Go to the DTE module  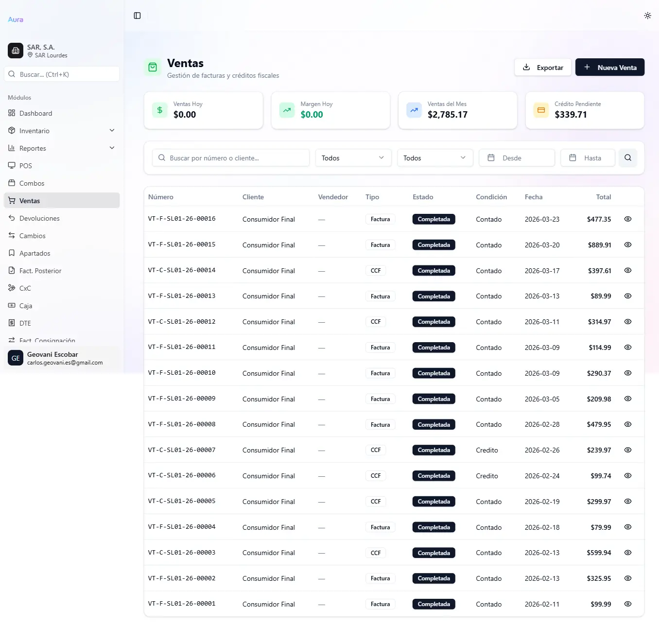(24, 323)
